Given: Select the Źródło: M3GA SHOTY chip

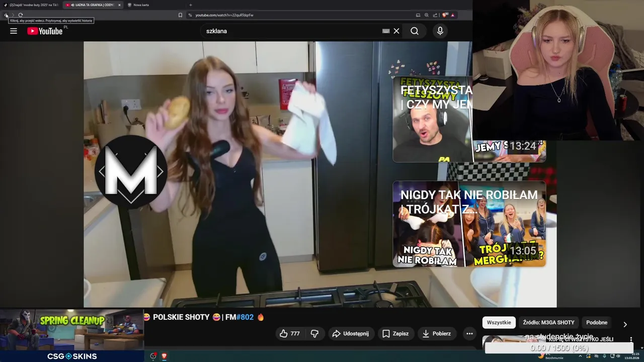Looking at the screenshot, I should pyautogui.click(x=548, y=323).
